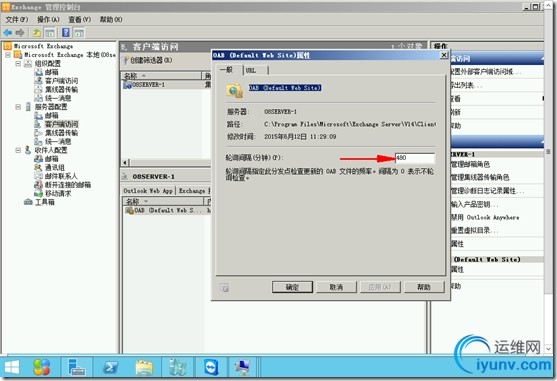
Task: Open 断开连接的邮箱 node
Action: (x=68, y=185)
